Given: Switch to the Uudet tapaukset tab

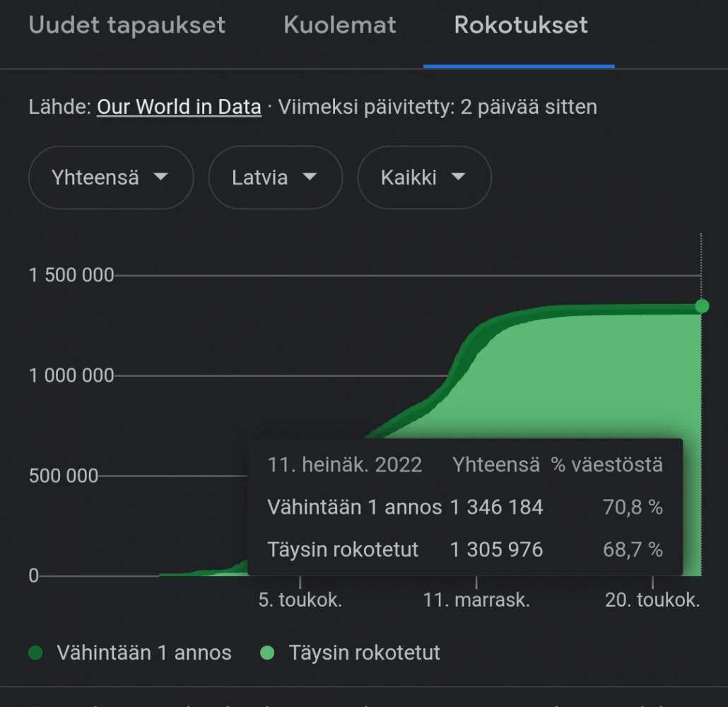Looking at the screenshot, I should click(x=127, y=25).
